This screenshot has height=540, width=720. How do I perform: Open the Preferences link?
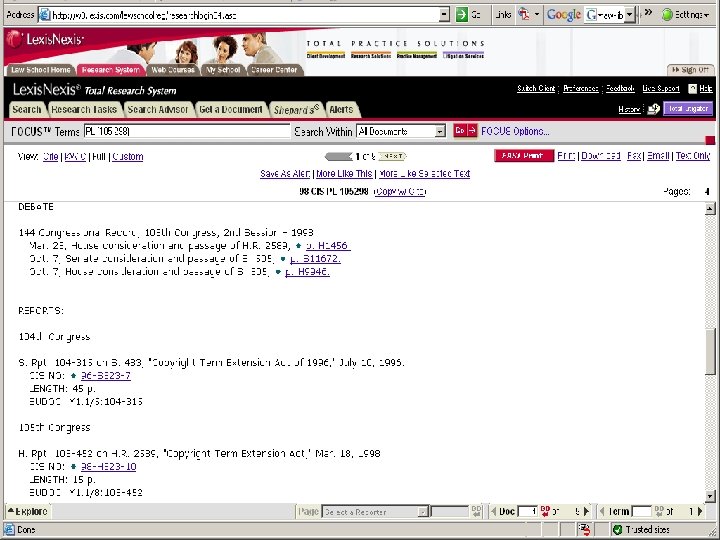pyautogui.click(x=581, y=89)
